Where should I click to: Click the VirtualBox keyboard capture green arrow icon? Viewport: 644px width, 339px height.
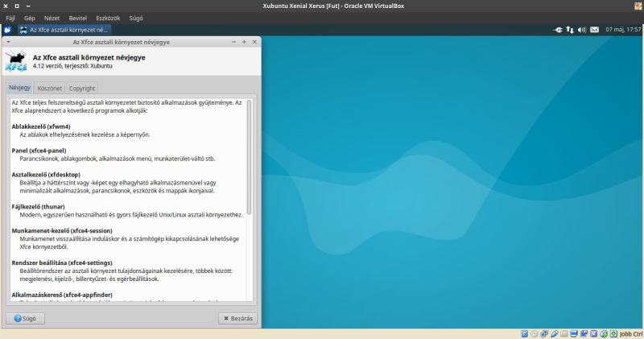coord(613,333)
